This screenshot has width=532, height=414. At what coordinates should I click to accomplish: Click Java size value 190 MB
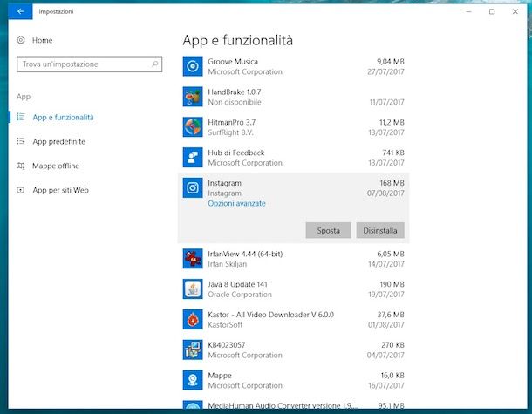[x=392, y=284]
